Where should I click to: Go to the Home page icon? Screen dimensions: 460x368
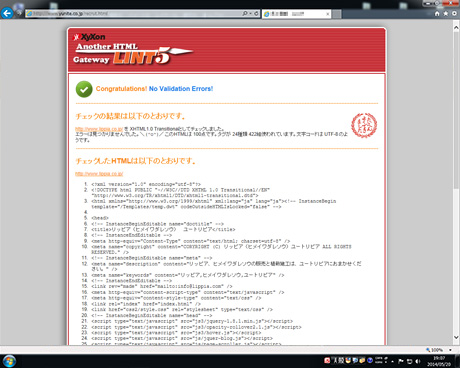click(x=437, y=14)
